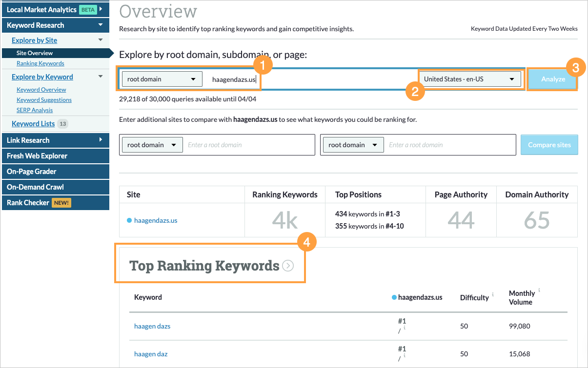Screen dimensions: 588x368
Task: Click the arrow icon on Local Market Analytics
Action: point(101,9)
